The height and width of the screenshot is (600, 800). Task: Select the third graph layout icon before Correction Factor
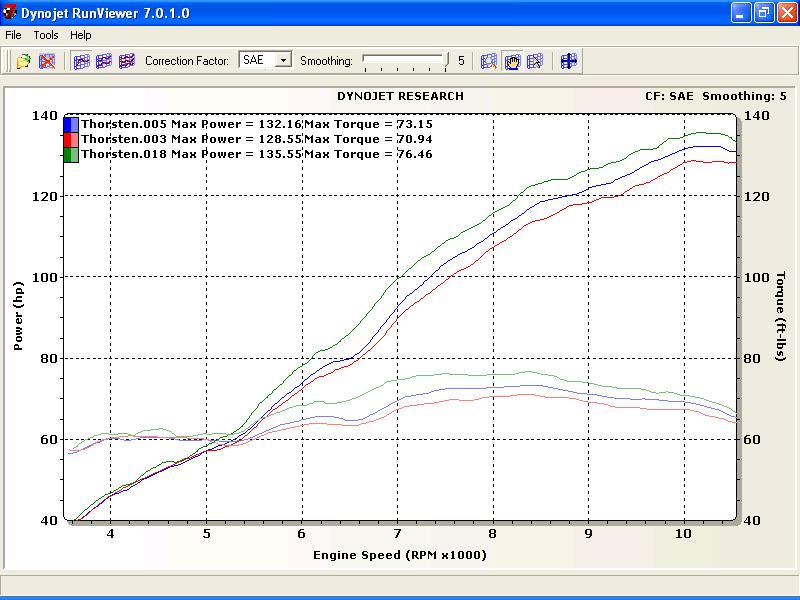(x=126, y=61)
